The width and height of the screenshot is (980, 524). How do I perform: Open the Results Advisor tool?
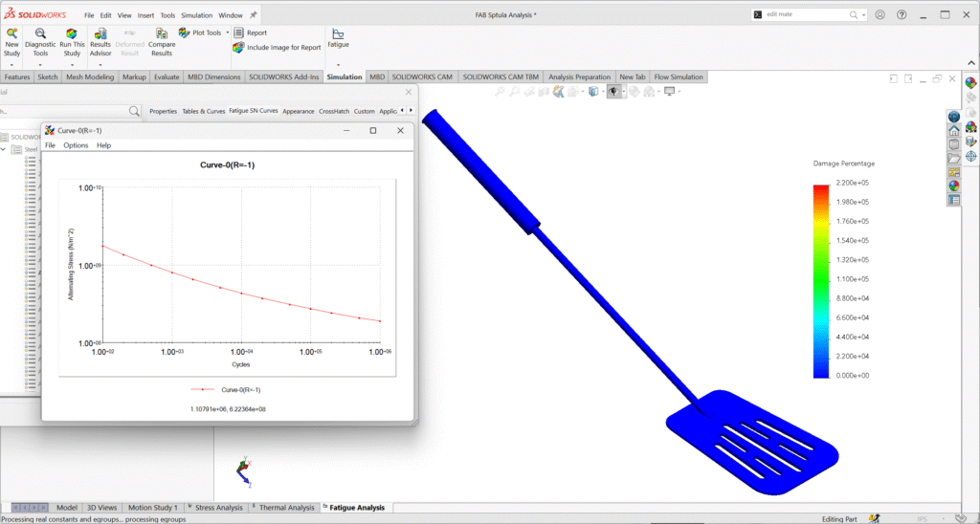100,41
